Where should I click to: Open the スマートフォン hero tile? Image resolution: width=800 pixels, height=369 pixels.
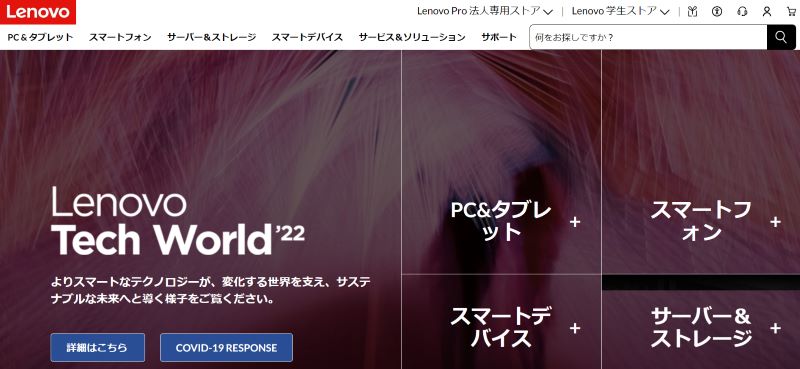point(701,162)
